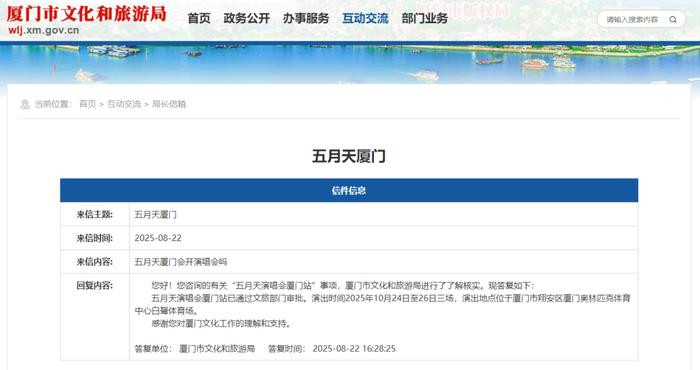Click the letter date 2025-08-22
Screen dimensions: 700x370
(158, 238)
